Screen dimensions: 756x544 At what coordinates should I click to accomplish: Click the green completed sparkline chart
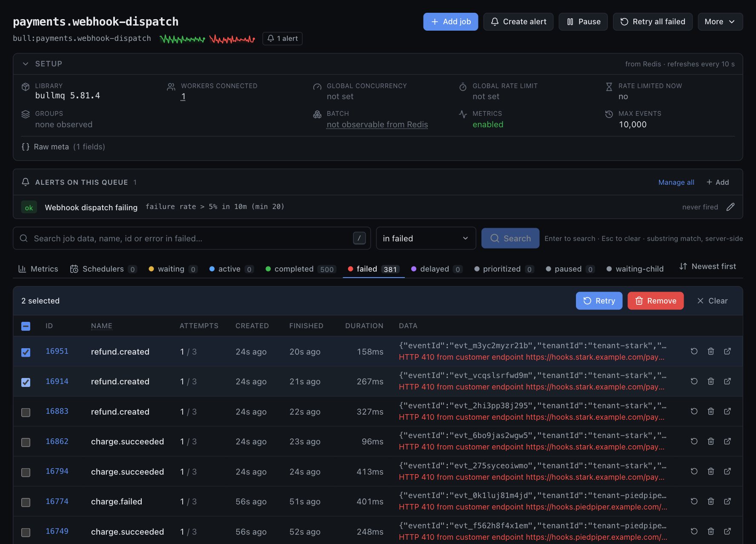[x=182, y=39]
